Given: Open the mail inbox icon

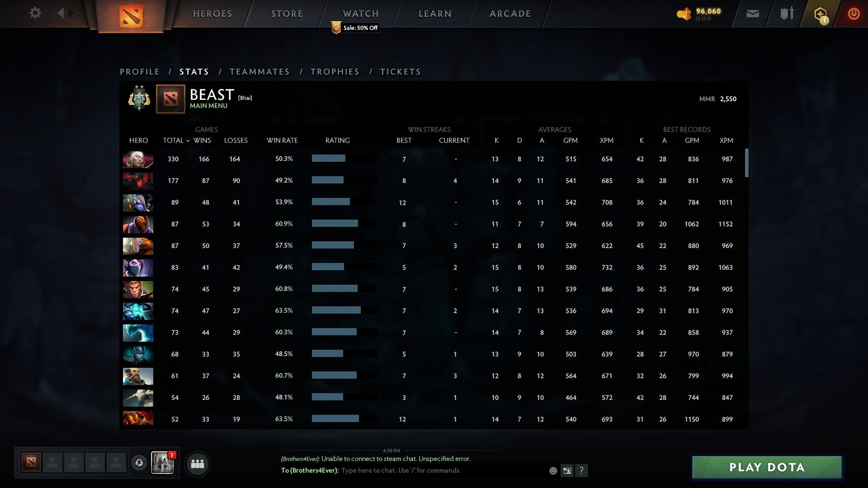Looking at the screenshot, I should pyautogui.click(x=752, y=14).
